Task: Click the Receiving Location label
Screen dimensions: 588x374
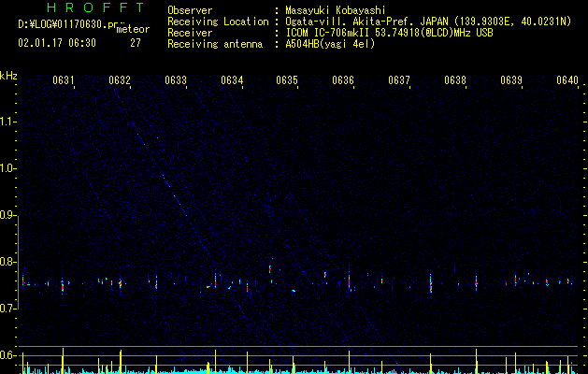Action: pos(218,22)
